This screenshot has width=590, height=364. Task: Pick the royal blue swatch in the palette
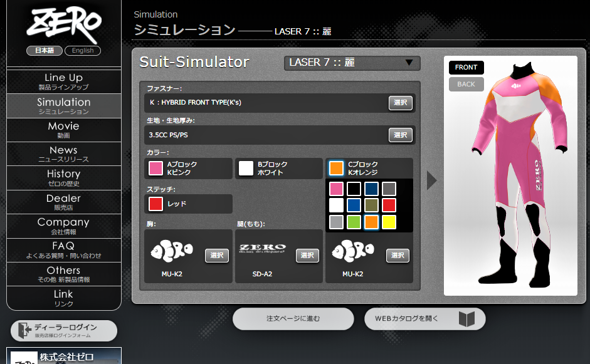[354, 205]
